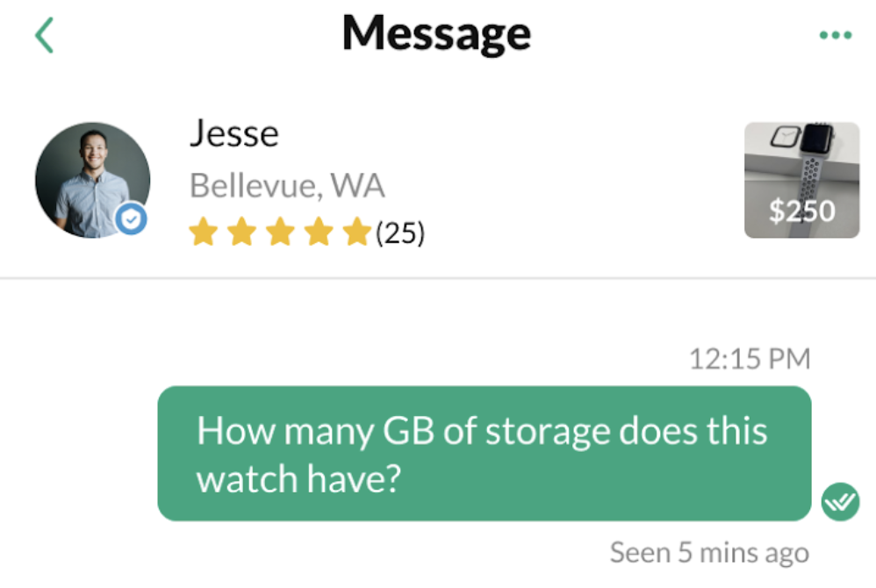Tap the blue verified badge
Image resolution: width=876 pixels, height=588 pixels.
tap(132, 219)
